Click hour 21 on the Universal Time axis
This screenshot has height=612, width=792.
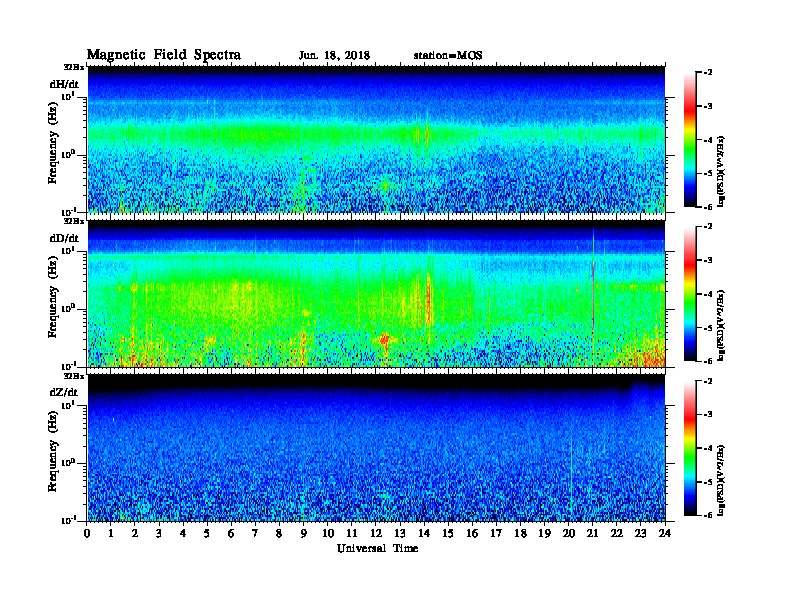tap(592, 533)
